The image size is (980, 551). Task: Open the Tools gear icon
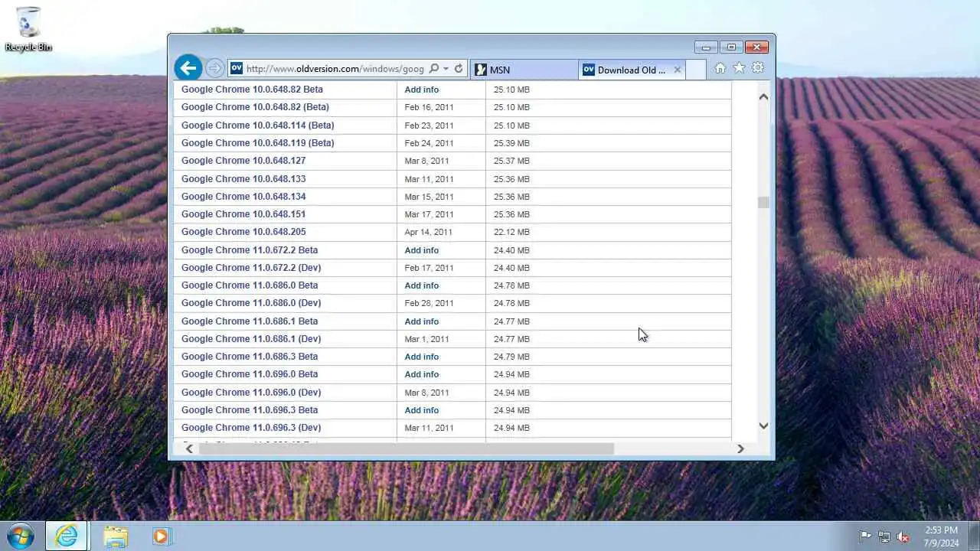(x=757, y=68)
